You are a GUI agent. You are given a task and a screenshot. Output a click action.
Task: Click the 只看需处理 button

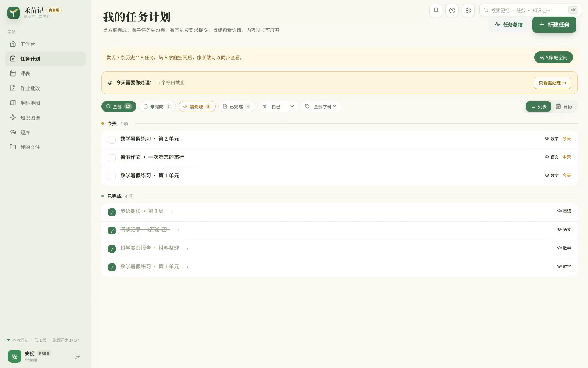pyautogui.click(x=552, y=83)
